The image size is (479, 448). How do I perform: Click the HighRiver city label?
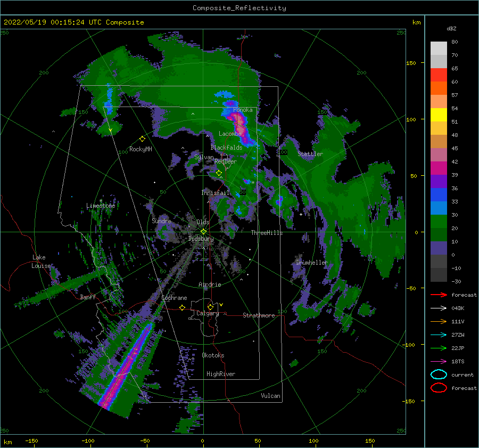click(221, 374)
